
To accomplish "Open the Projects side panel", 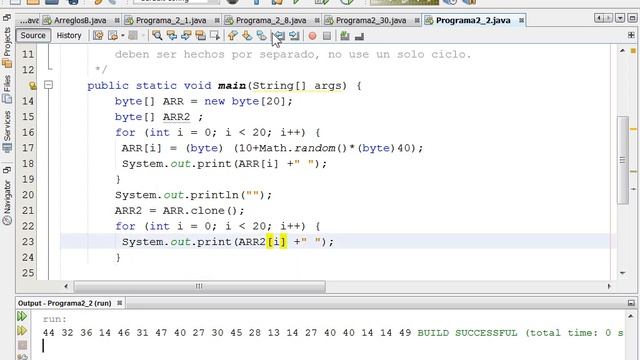I will pyautogui.click(x=7, y=47).
